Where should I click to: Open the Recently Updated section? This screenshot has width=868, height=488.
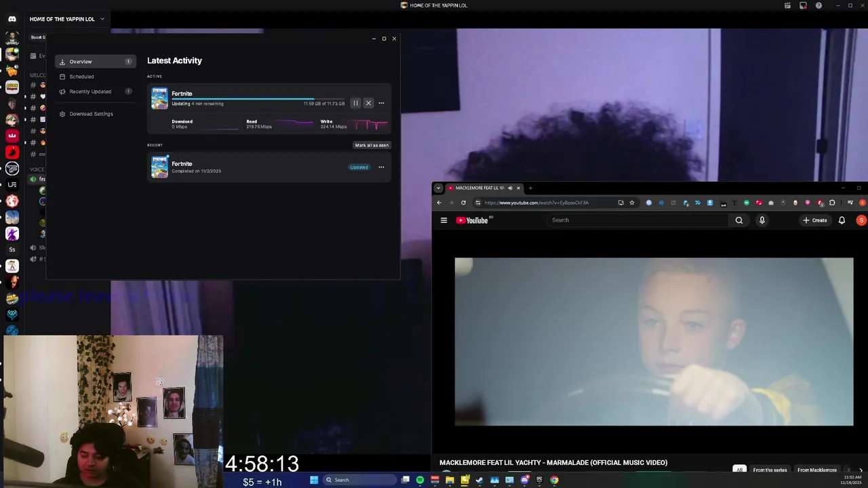tap(95, 91)
